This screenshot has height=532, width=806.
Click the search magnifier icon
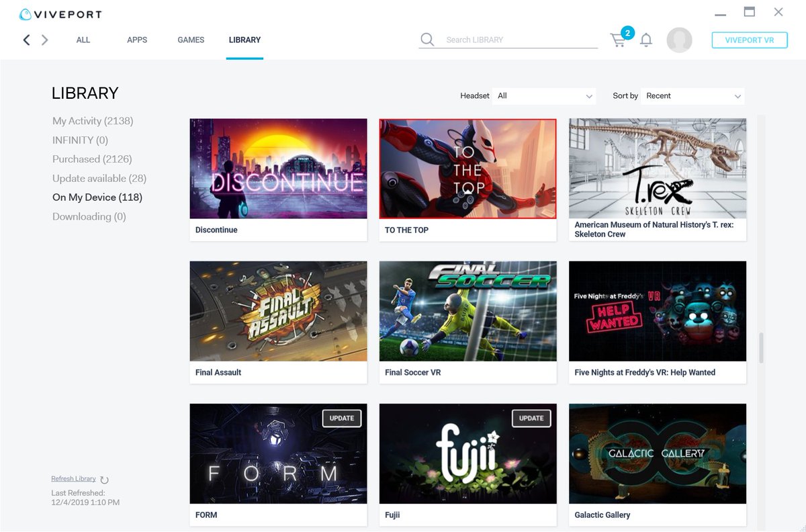pyautogui.click(x=427, y=40)
